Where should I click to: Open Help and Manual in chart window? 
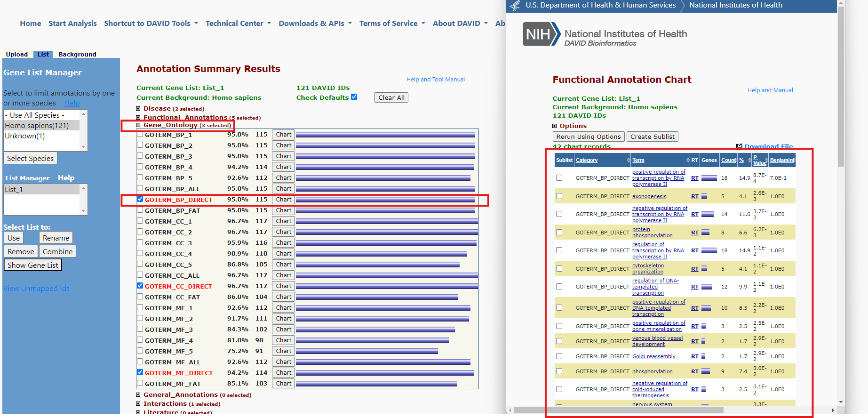(770, 90)
